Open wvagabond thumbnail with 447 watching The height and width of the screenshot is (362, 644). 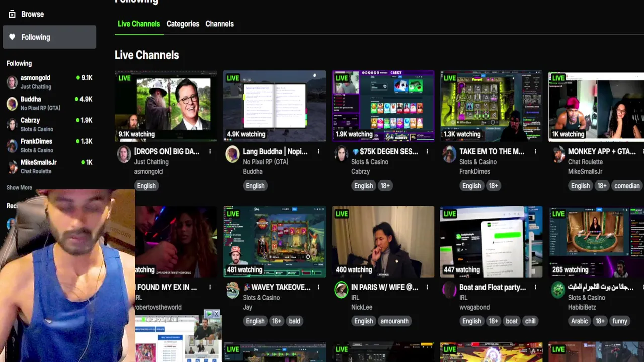(492, 242)
